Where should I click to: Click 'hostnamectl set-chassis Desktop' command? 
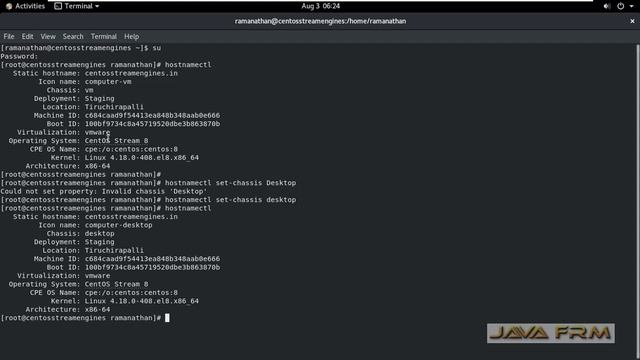coord(230,183)
